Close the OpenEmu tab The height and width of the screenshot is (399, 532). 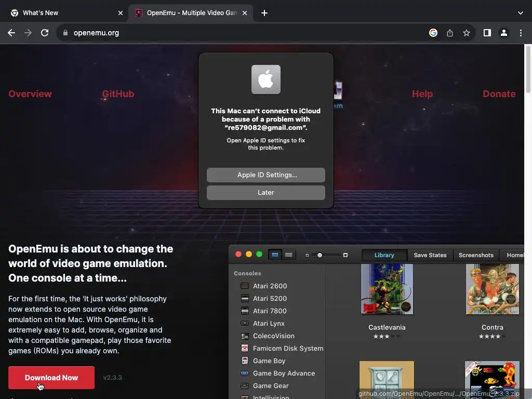pyautogui.click(x=245, y=13)
